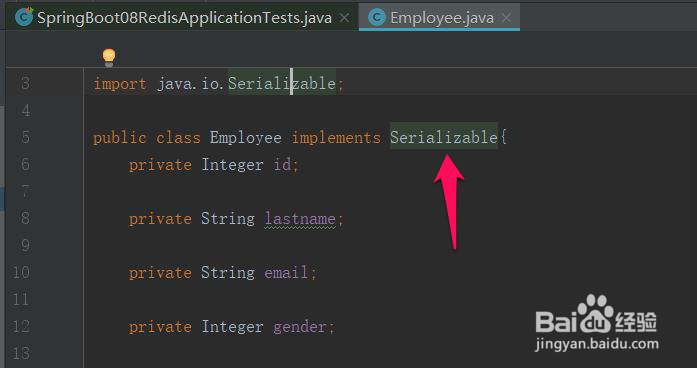Viewport: 697px width, 368px height.
Task: Click the import keyword on line 3
Action: [x=120, y=84]
